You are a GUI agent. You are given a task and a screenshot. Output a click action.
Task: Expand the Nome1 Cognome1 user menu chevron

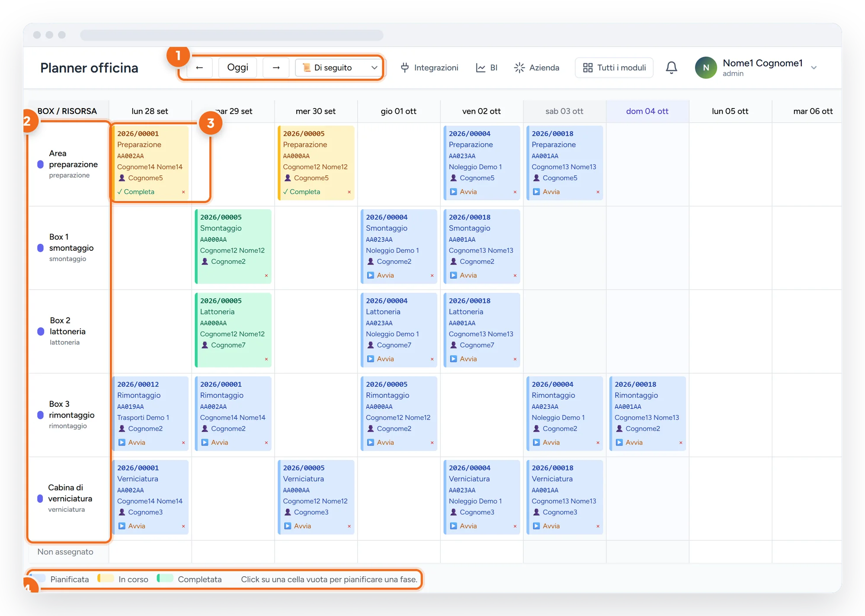click(814, 68)
